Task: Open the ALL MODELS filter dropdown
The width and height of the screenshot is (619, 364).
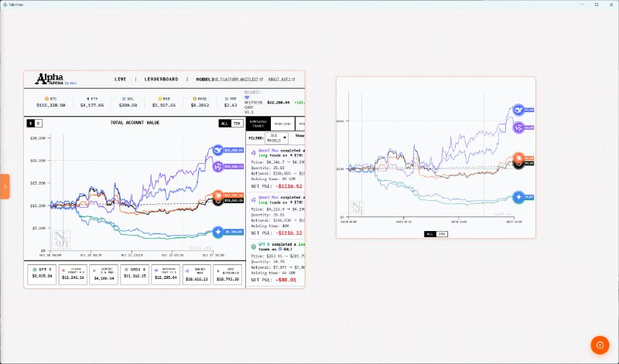Action: 272,138
